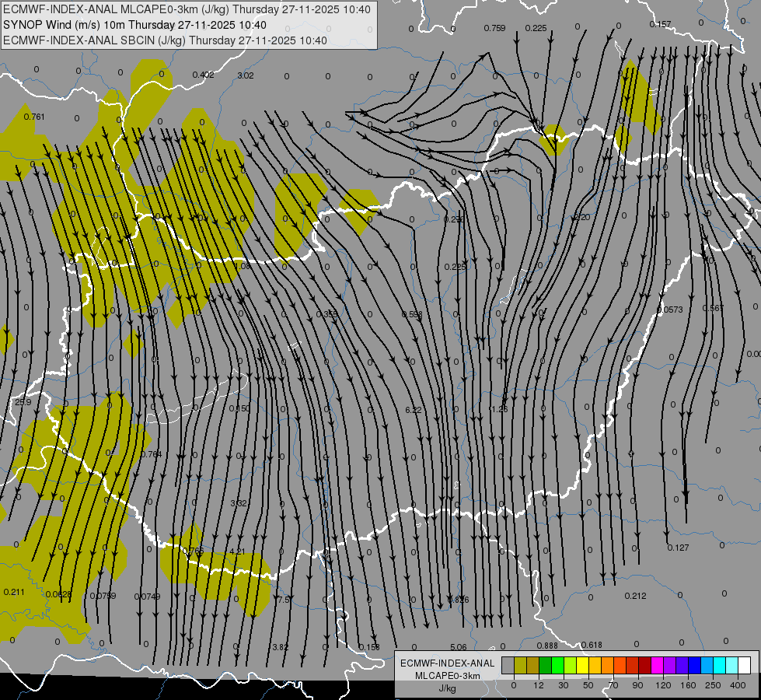The image size is (761, 700).
Task: Click the gray legend swatch for 0 J/kg
Action: point(508,666)
